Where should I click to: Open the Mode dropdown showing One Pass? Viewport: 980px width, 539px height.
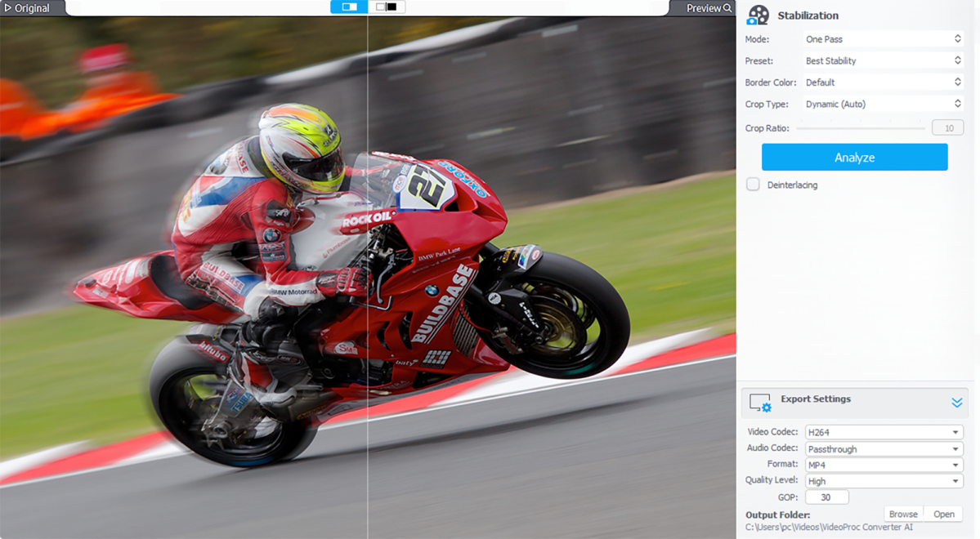pos(883,39)
